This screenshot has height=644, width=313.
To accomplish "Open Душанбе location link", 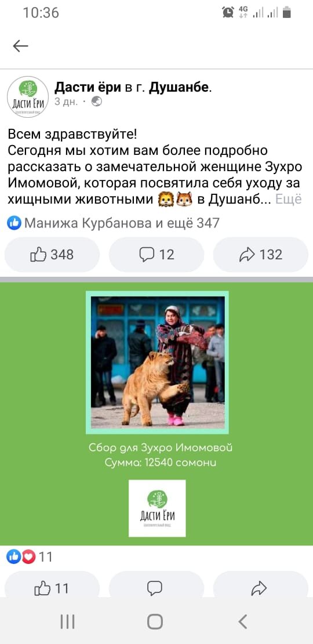I will point(178,87).
